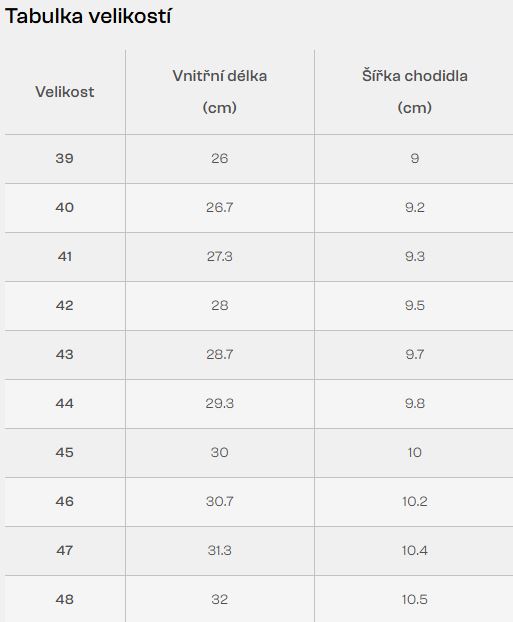Click size 47 cell
Image resolution: width=513 pixels, height=622 pixels.
coord(65,550)
